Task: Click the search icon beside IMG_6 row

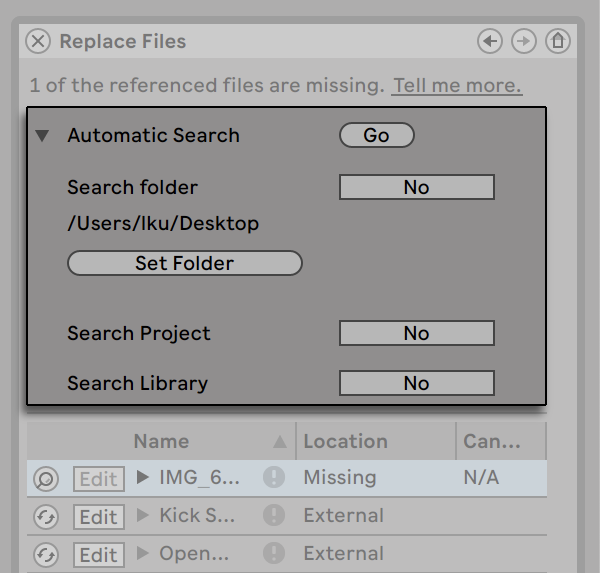Action: pos(45,479)
